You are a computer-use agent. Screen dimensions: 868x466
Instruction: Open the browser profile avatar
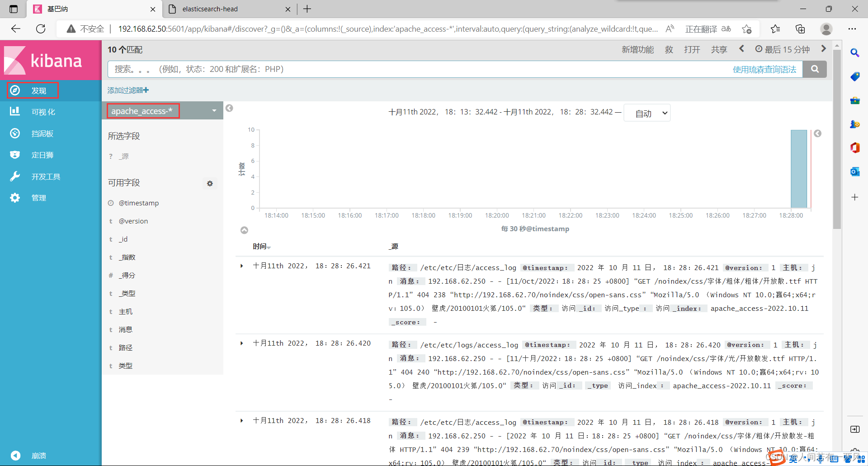(826, 29)
